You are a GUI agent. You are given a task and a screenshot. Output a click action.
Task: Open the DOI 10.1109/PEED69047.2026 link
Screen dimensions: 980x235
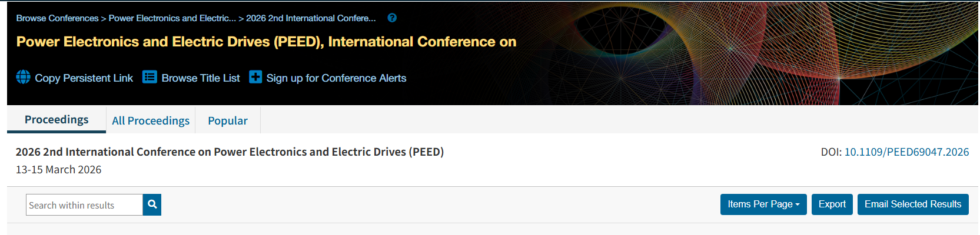[x=906, y=152]
